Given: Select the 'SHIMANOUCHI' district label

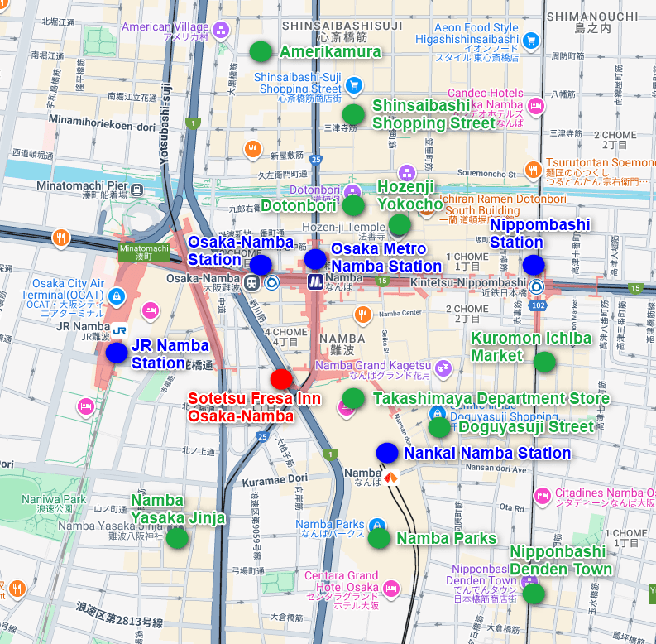Looking at the screenshot, I should pyautogui.click(x=592, y=17).
